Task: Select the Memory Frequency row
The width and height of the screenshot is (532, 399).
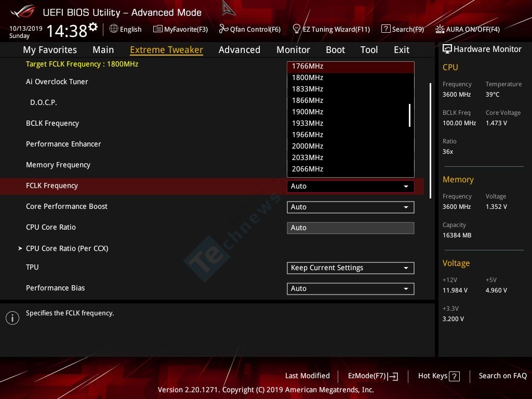Action: (x=58, y=165)
